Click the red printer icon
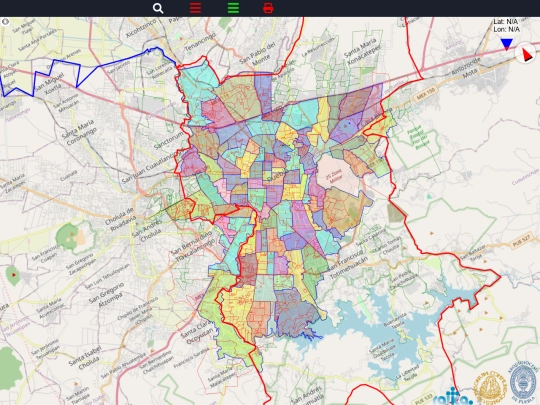This screenshot has width=540, height=405. [x=268, y=8]
